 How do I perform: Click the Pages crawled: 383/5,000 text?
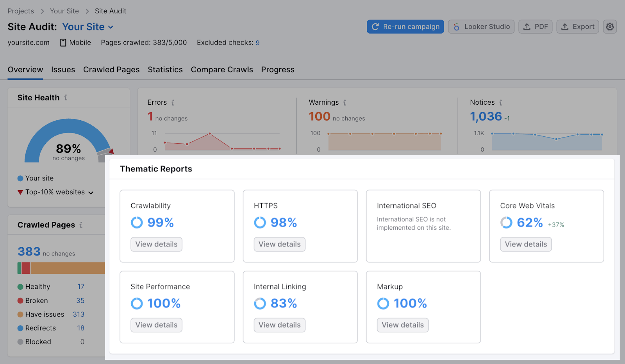[x=144, y=43]
